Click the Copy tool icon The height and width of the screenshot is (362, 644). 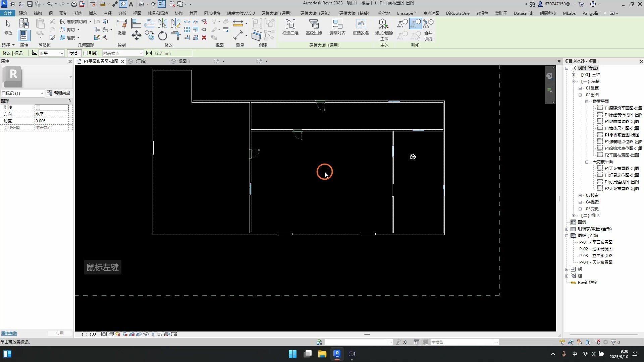click(x=150, y=36)
